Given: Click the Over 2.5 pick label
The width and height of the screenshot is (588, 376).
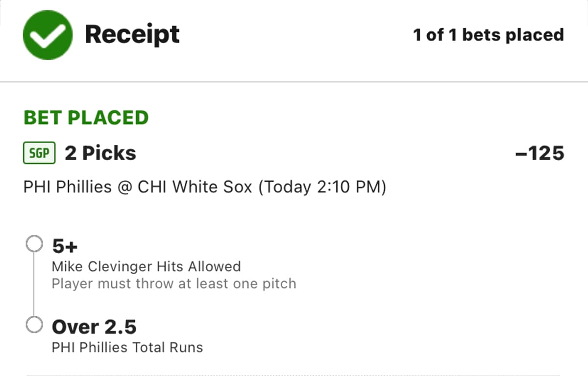Looking at the screenshot, I should point(94,327).
